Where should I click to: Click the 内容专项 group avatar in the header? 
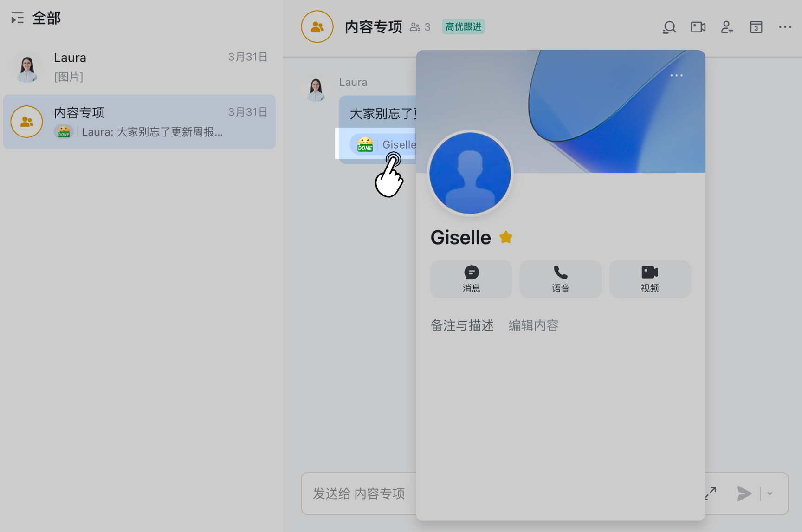click(x=317, y=27)
